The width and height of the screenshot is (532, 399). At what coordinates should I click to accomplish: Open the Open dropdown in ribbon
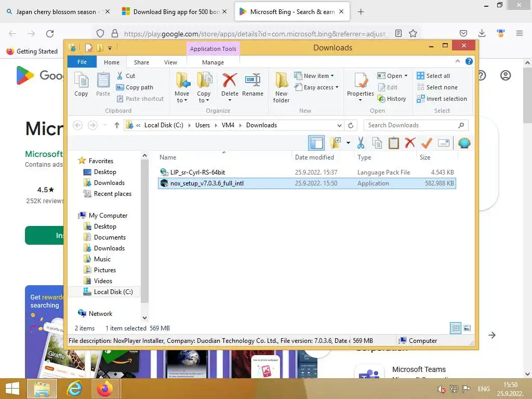[392, 76]
